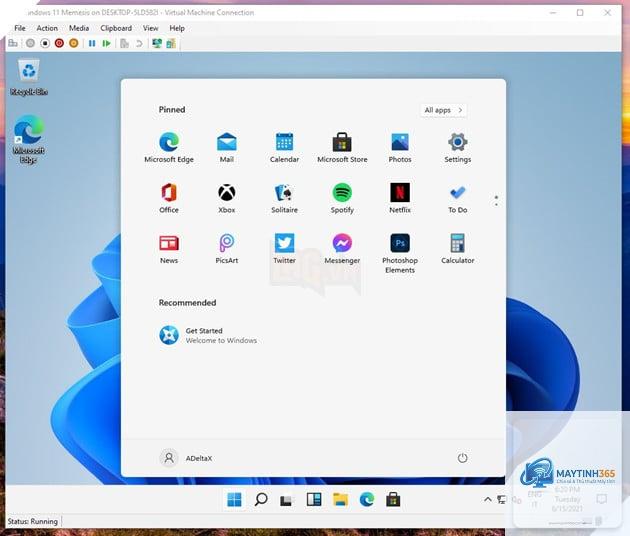630x536 pixels.
Task: Click the "Status: Running" status bar text
Action: click(x=33, y=522)
